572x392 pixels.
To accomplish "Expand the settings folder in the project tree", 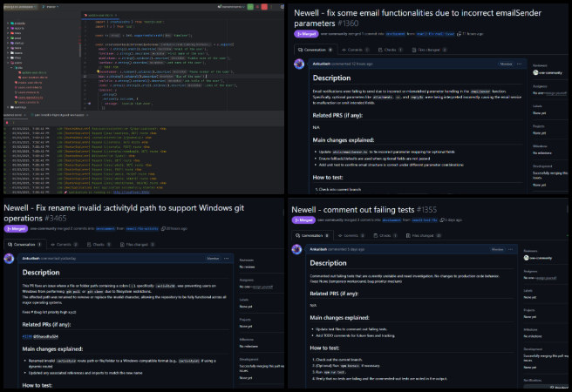I will tap(8, 107).
